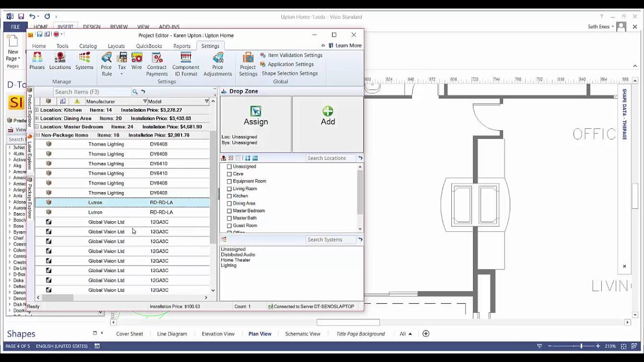Collapse the Non-Package Items group

[x=37, y=135]
